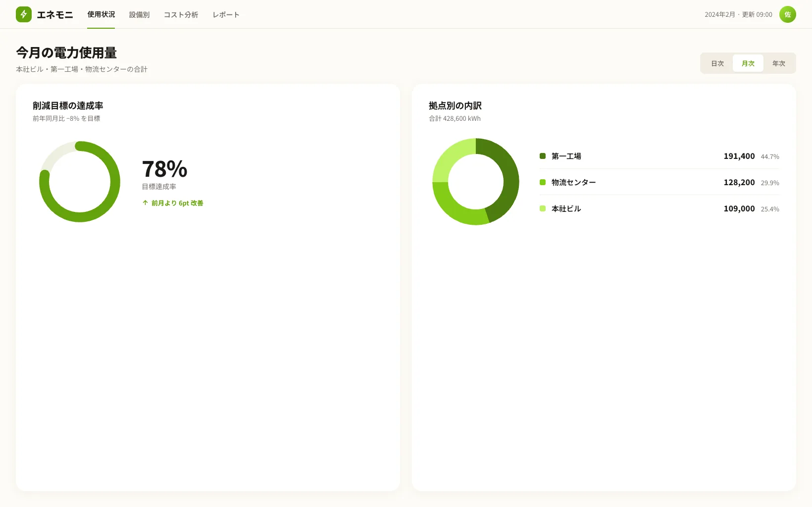Click the 今月の電力使用量 heading

[x=66, y=52]
